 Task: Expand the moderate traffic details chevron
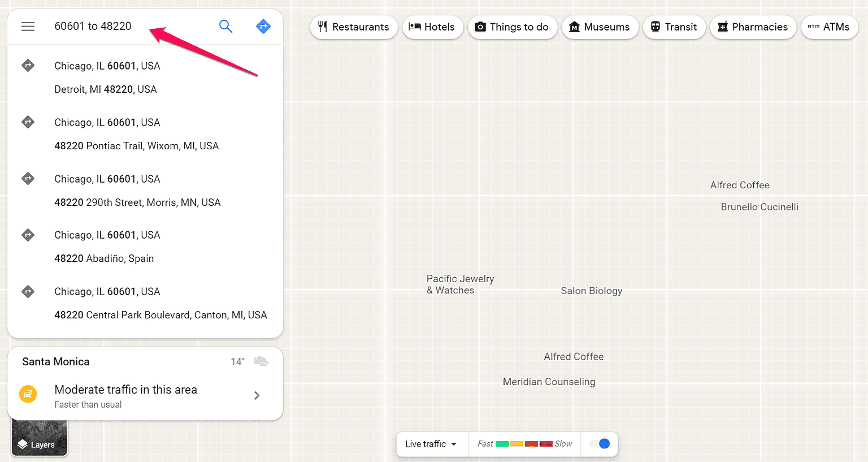coord(257,395)
